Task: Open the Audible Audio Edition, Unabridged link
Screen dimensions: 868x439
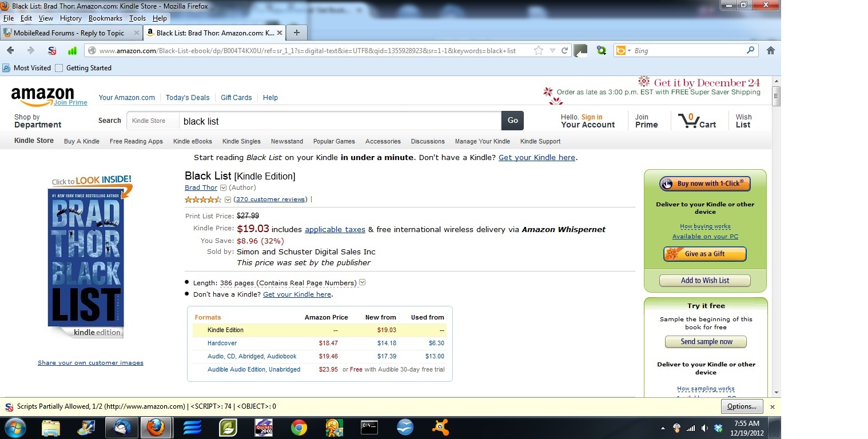Action: click(254, 370)
